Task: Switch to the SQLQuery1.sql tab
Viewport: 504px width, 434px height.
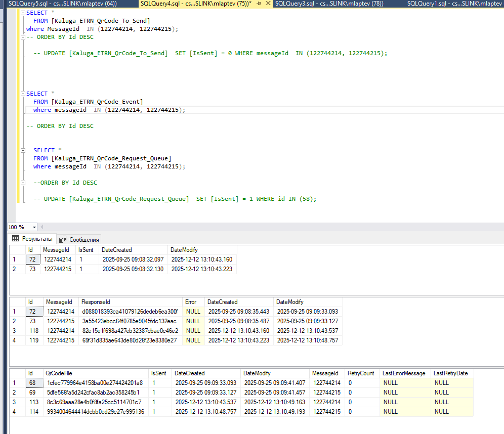Action: point(455,4)
